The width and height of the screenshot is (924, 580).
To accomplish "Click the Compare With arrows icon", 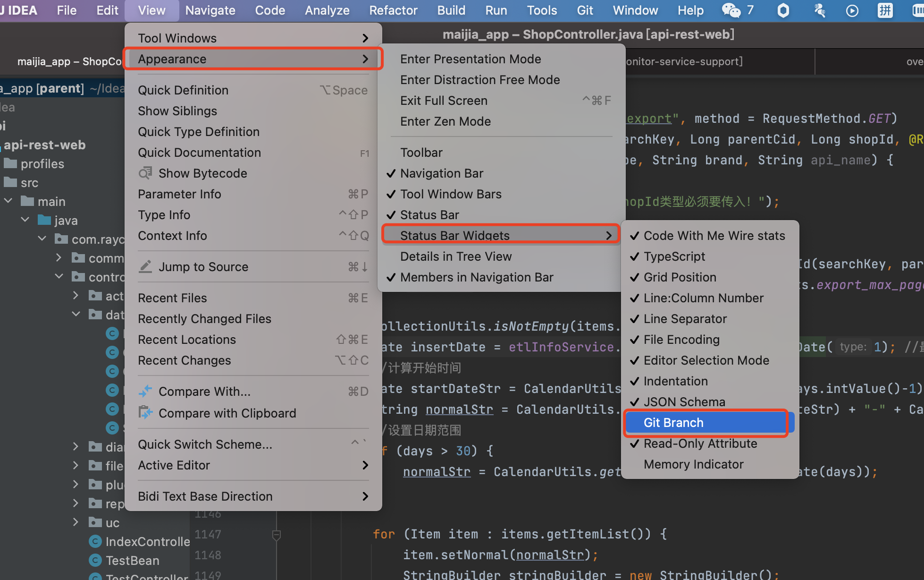I will 145,392.
